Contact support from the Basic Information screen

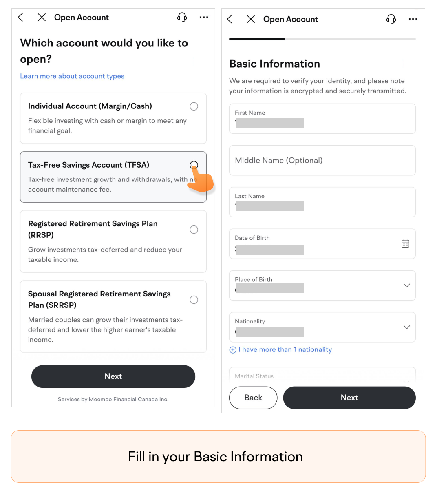[x=391, y=19]
